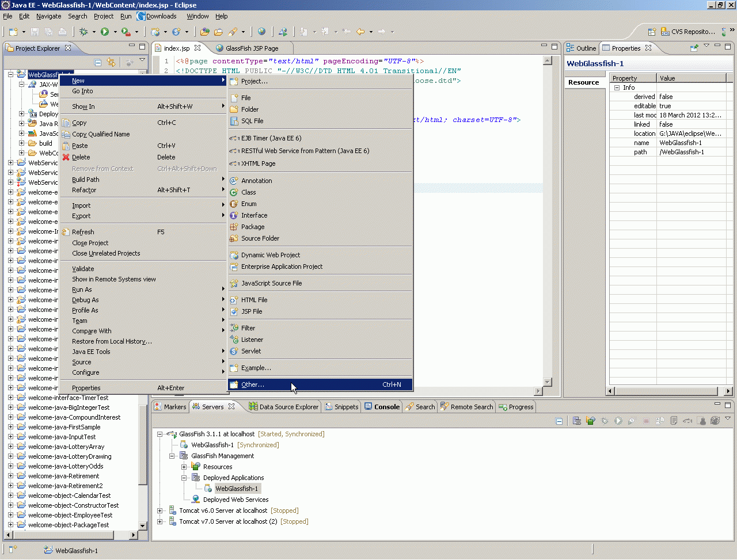Expand the Resources node in Servers
This screenshot has width=737, height=560.
pyautogui.click(x=184, y=467)
